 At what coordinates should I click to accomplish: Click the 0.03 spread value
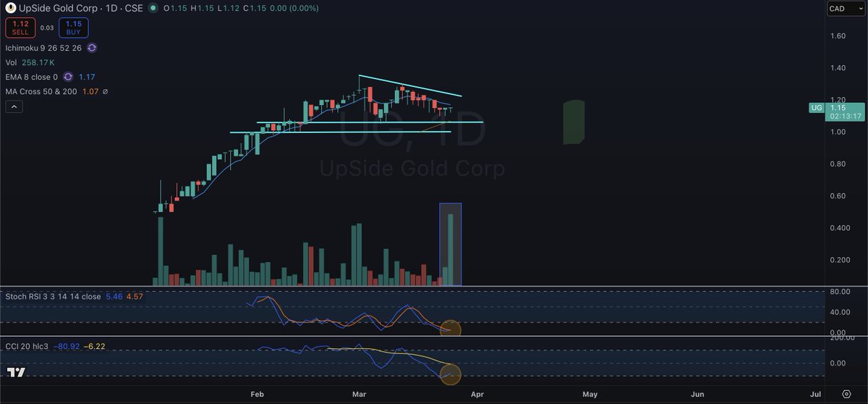pos(46,28)
